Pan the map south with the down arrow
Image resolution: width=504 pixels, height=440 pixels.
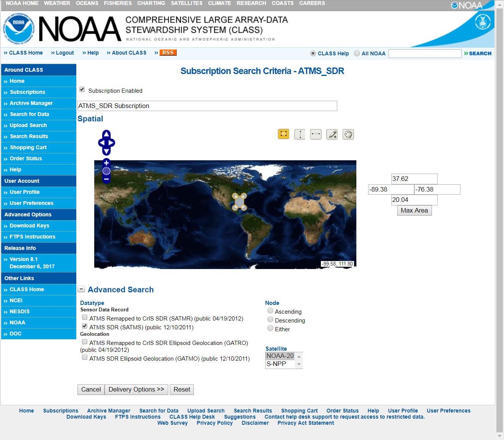click(106, 152)
